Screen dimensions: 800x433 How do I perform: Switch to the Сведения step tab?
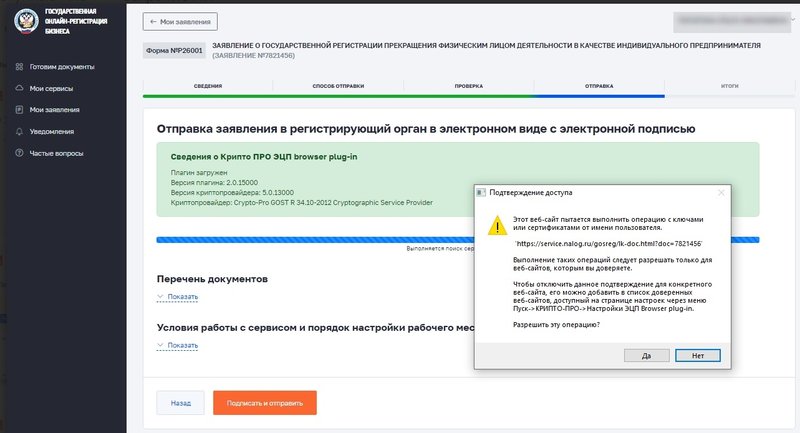[x=208, y=86]
